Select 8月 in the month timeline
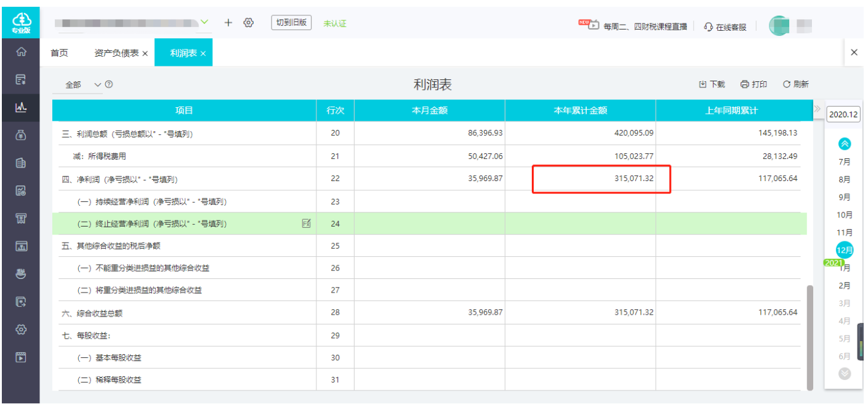 845,180
